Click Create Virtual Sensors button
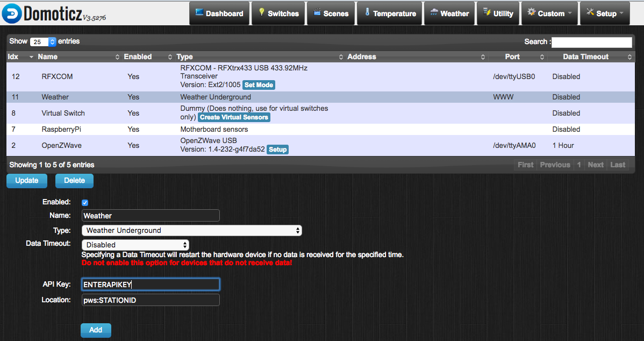The width and height of the screenshot is (644, 341). [x=234, y=117]
